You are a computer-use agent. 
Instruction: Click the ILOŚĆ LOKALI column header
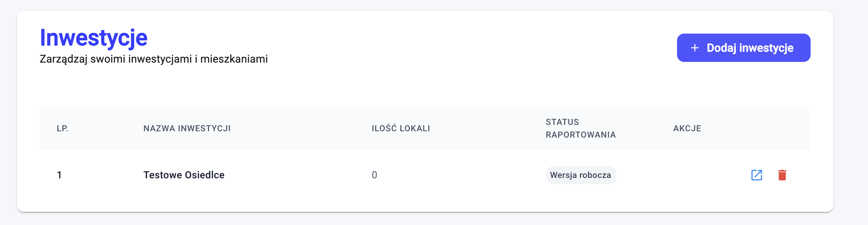[401, 128]
